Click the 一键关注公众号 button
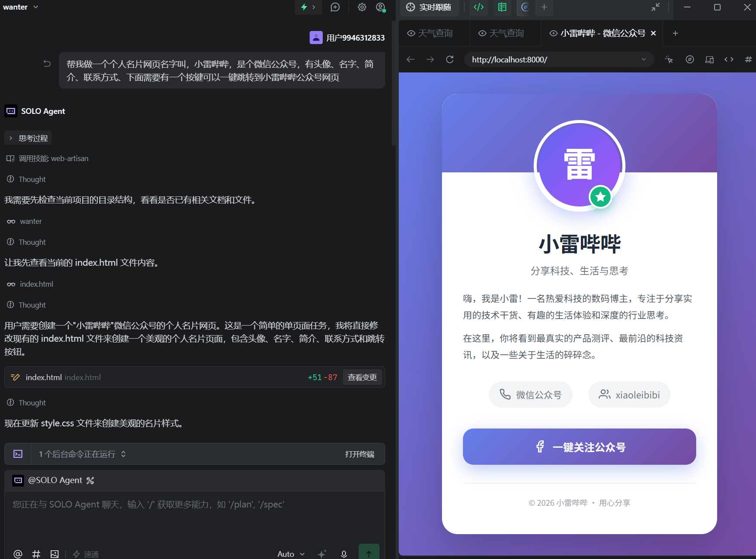 [580, 447]
